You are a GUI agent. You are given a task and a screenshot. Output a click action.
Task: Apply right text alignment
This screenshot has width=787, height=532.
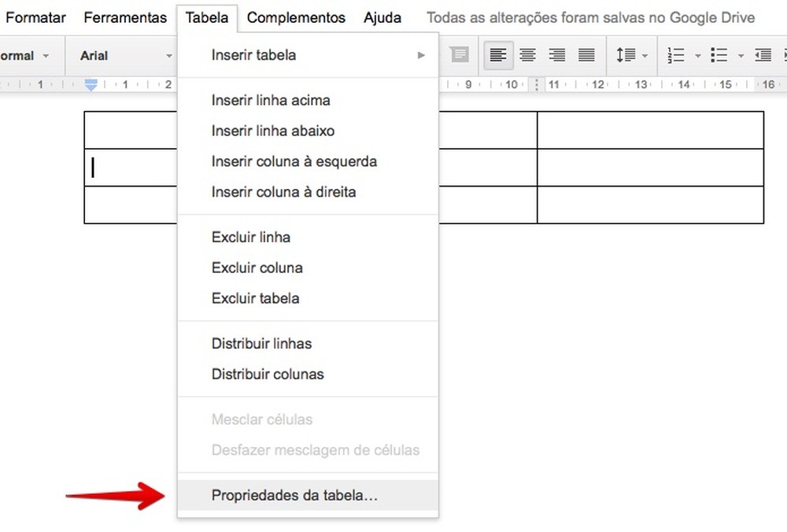point(556,55)
